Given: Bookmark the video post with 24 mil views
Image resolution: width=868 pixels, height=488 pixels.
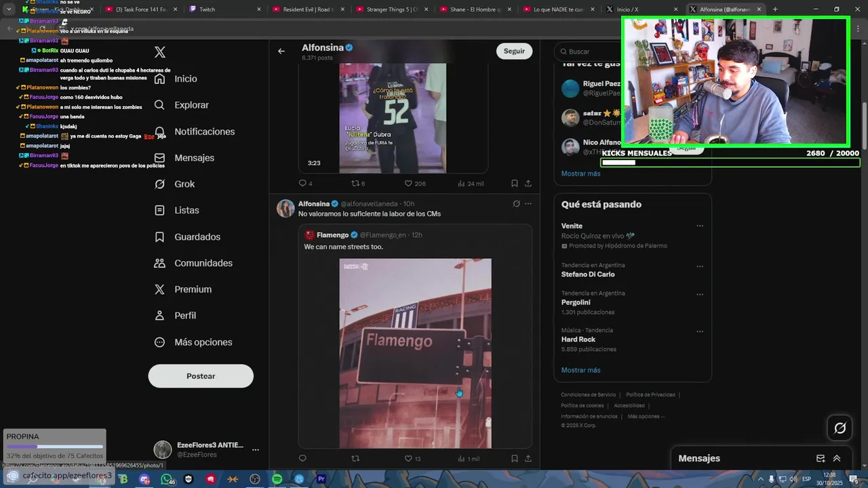Looking at the screenshot, I should pos(515,184).
